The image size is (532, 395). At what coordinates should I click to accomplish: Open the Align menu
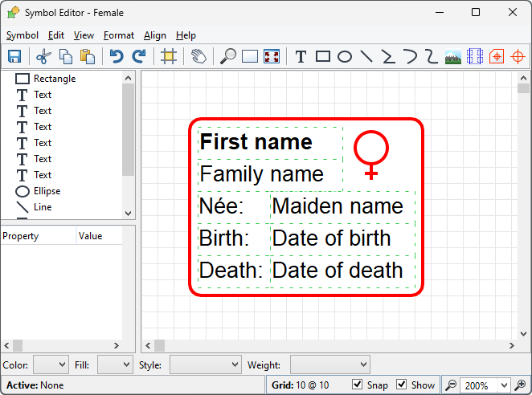click(x=155, y=35)
